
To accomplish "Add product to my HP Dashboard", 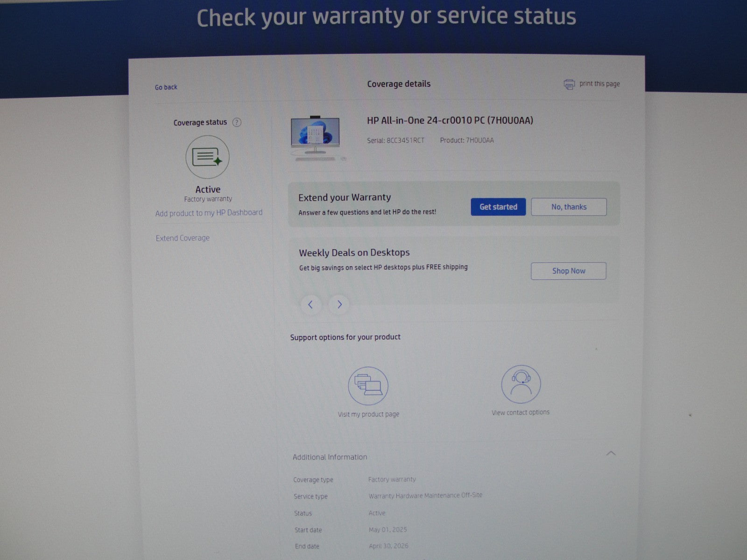I will coord(209,213).
